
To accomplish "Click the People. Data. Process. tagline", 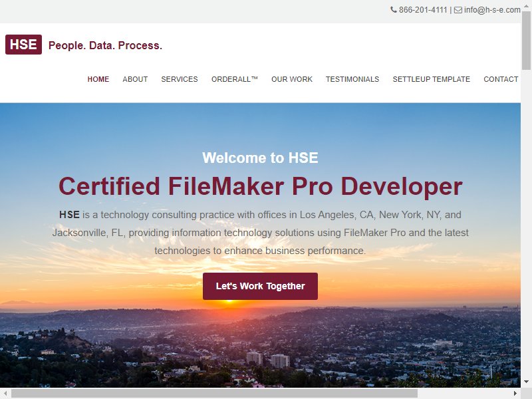I will click(x=105, y=45).
